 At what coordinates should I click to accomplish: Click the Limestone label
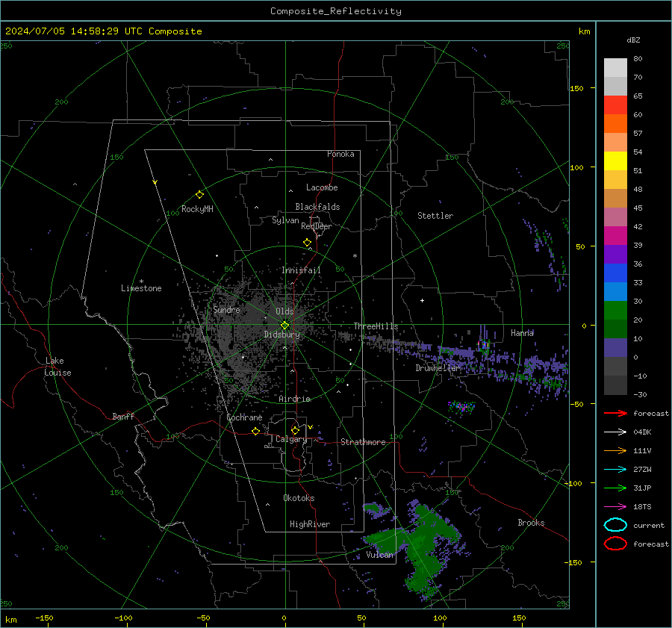141,288
